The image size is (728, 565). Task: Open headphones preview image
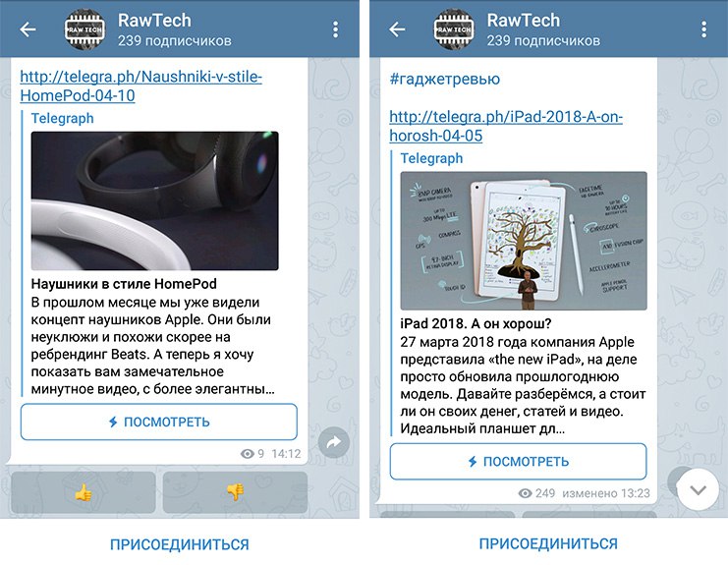point(154,200)
